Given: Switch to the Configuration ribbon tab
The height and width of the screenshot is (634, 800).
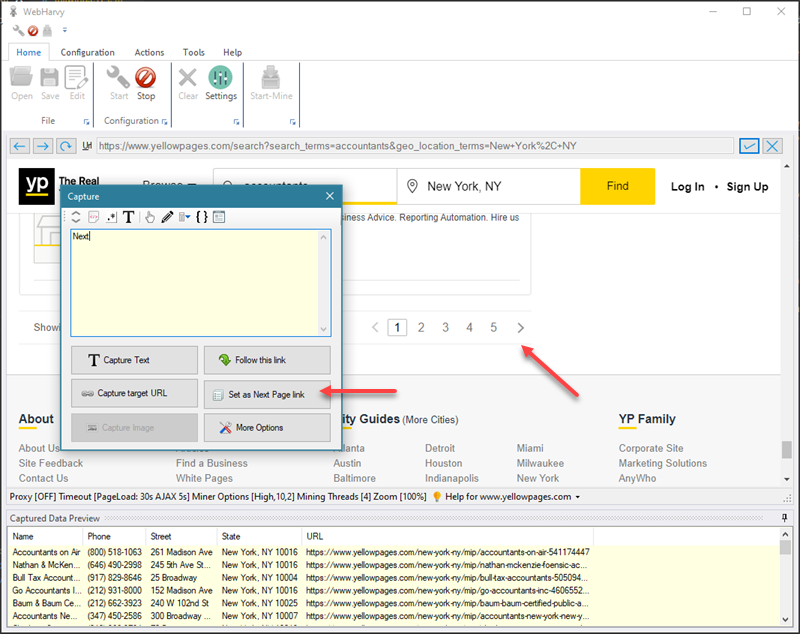Looking at the screenshot, I should click(x=87, y=52).
